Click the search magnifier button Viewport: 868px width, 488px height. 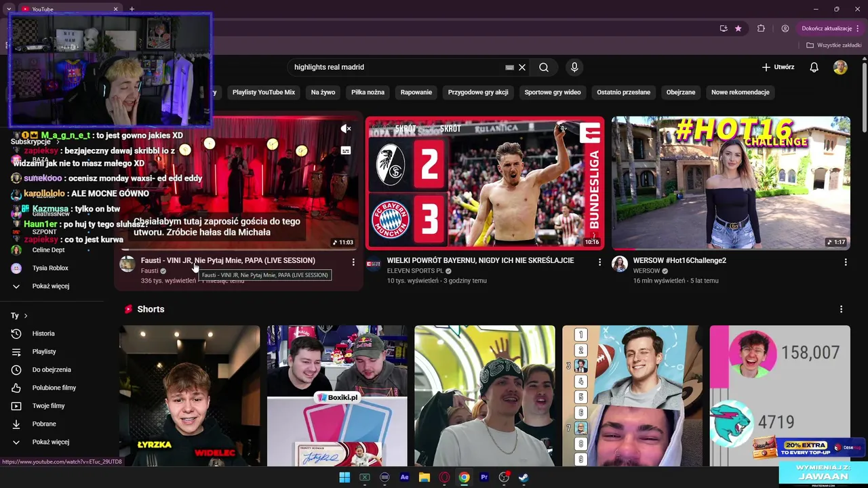(544, 67)
